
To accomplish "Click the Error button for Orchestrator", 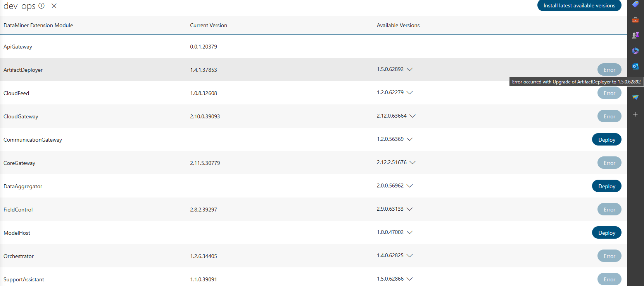I will pos(609,256).
